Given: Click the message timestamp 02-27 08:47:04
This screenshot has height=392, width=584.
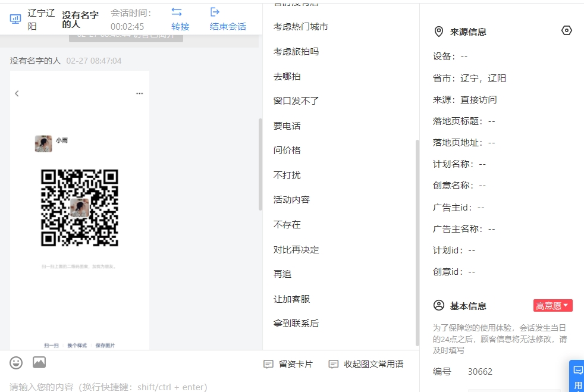Looking at the screenshot, I should point(94,61).
